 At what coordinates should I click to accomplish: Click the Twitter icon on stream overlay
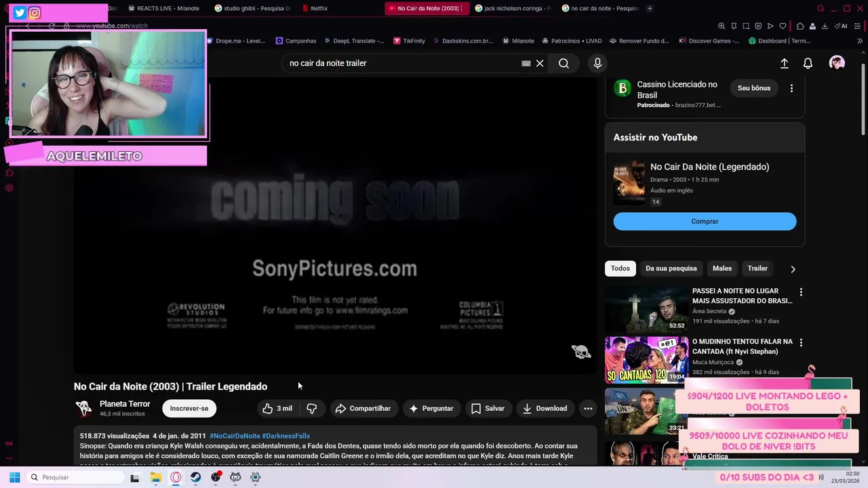20,12
